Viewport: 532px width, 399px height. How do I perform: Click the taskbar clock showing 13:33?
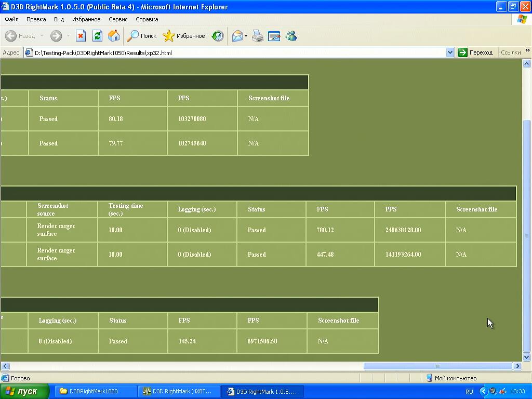(x=518, y=392)
